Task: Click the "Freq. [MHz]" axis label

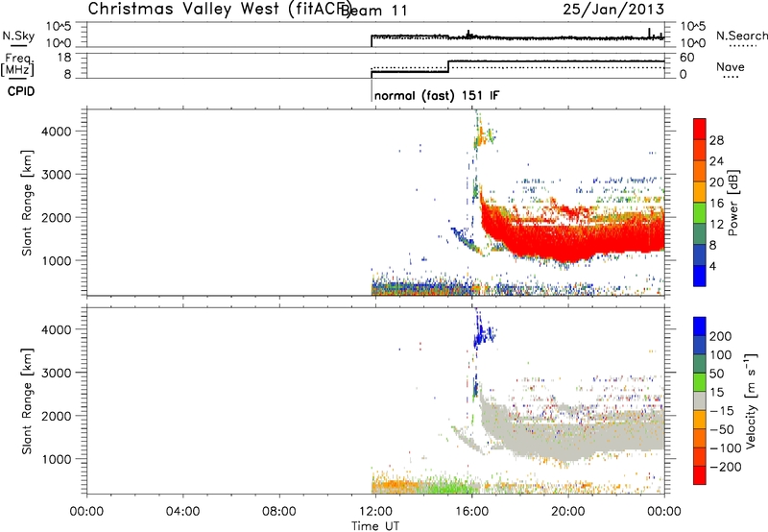Action: [x=18, y=65]
